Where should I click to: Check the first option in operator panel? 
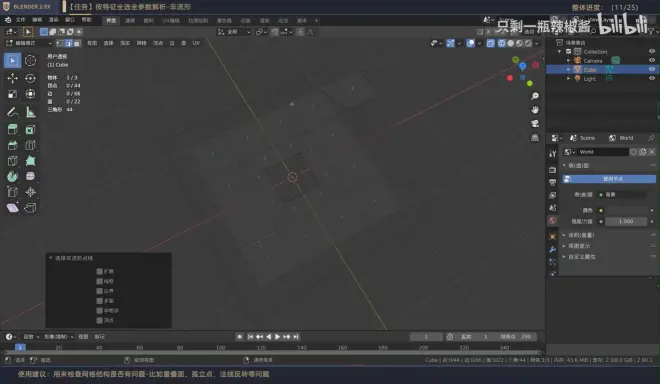(x=99, y=272)
